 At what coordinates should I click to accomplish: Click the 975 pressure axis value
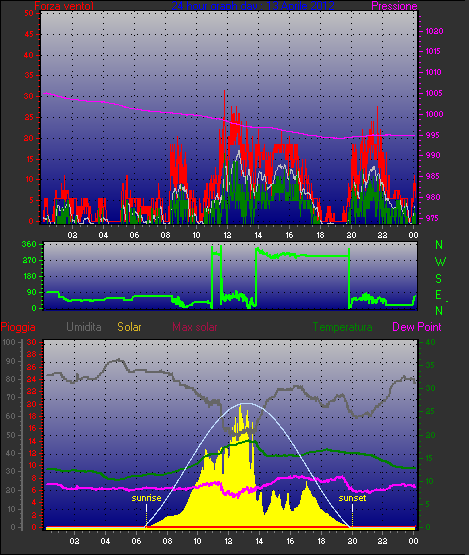point(433,218)
